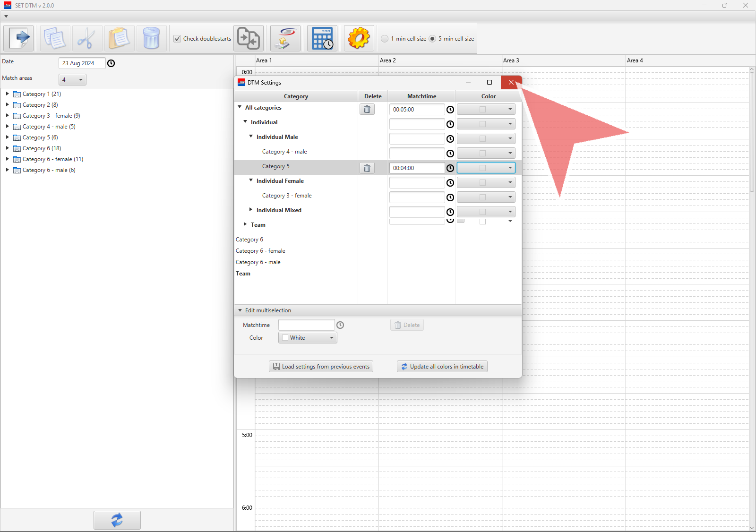The width and height of the screenshot is (756, 532).
Task: Toggle the Check doublestarts checkbox
Action: [177, 39]
